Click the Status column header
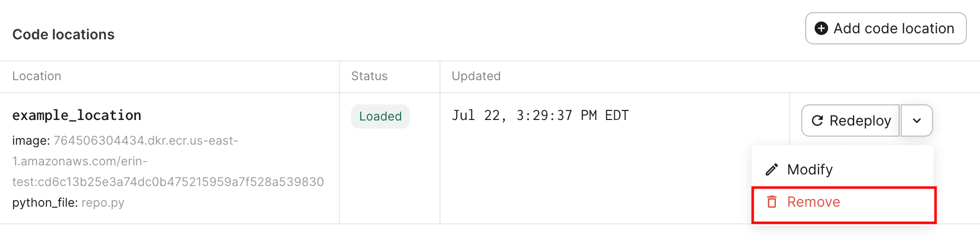Image resolution: width=980 pixels, height=242 pixels. (x=369, y=76)
